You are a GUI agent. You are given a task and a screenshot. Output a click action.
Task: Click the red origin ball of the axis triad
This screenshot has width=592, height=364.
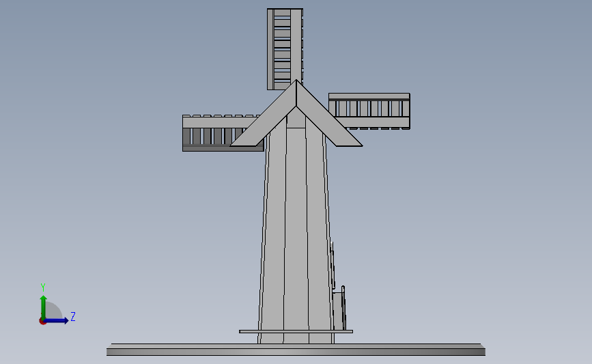coord(42,322)
